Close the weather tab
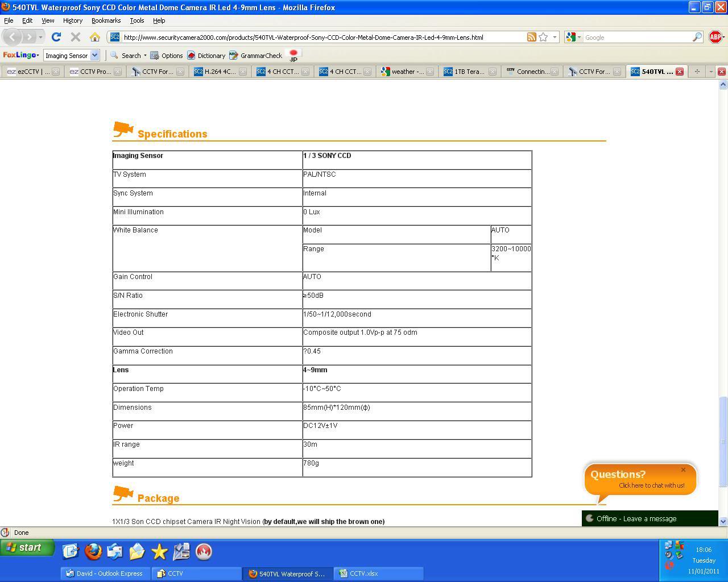The height and width of the screenshot is (582, 728). (430, 72)
